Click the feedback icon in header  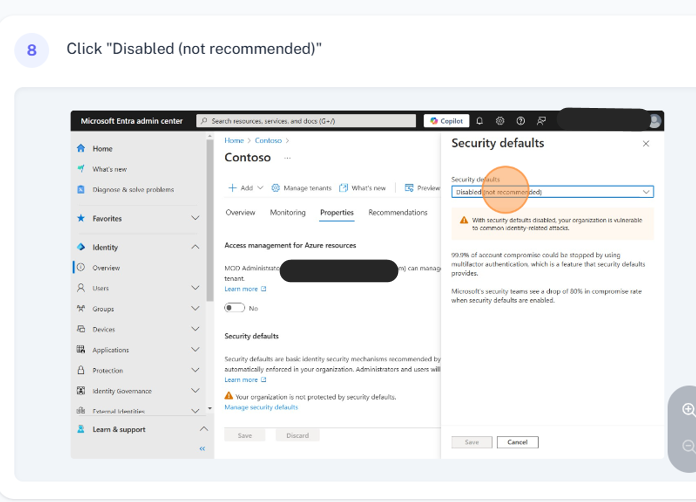click(541, 121)
